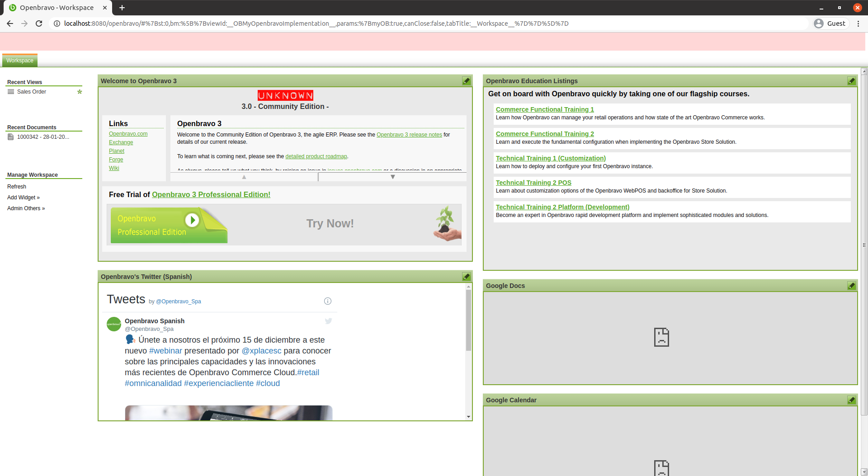The height and width of the screenshot is (476, 868).
Task: Click the browser address bar URL
Action: point(316,24)
